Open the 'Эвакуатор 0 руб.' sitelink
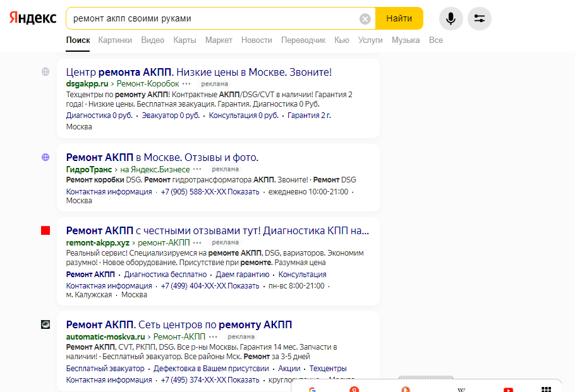 point(171,116)
